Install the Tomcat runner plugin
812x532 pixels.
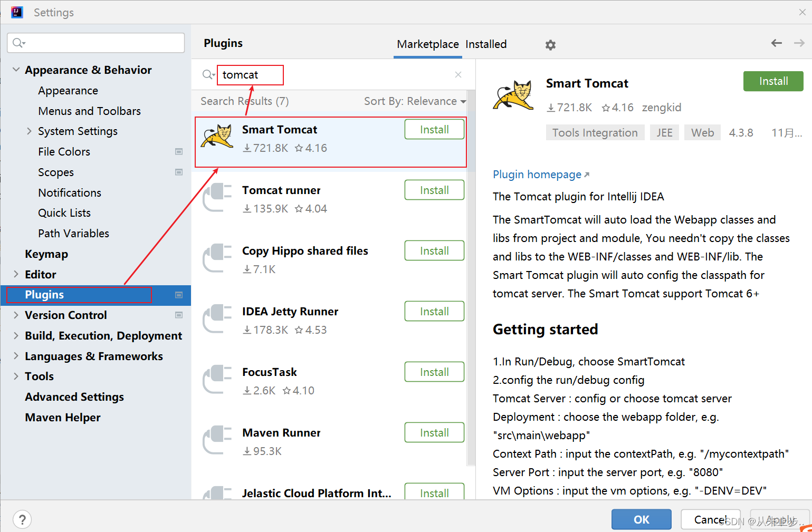434,190
